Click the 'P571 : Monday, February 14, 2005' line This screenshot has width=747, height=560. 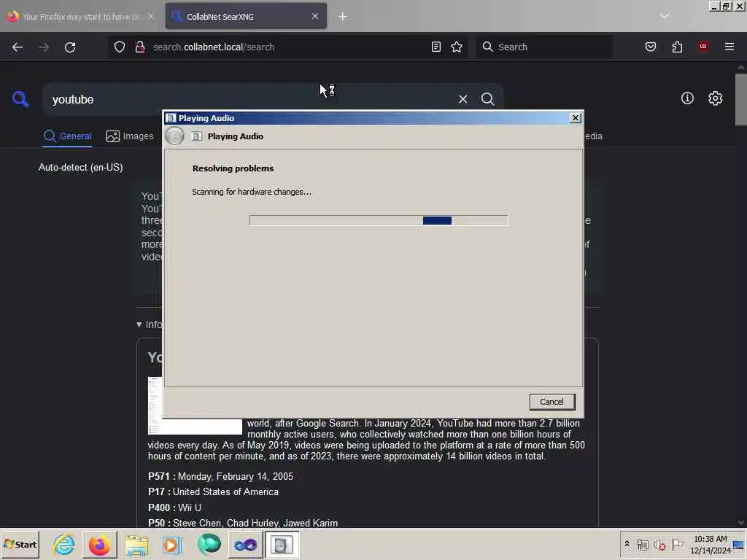(x=220, y=476)
